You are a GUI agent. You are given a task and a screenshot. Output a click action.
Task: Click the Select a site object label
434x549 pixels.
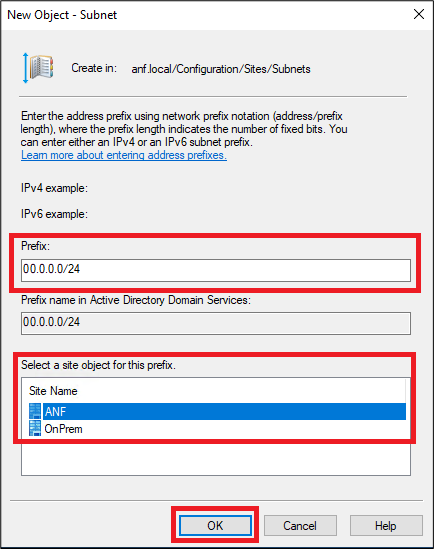pyautogui.click(x=98, y=365)
